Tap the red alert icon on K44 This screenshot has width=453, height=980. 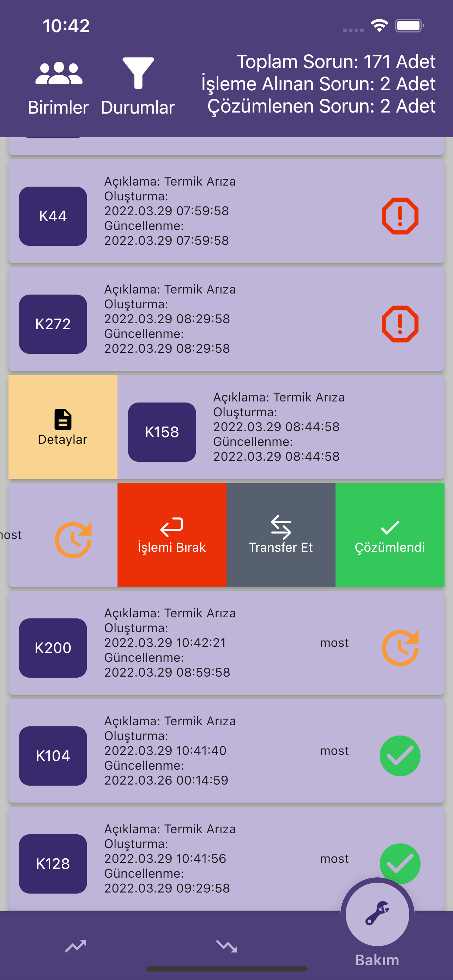(400, 216)
